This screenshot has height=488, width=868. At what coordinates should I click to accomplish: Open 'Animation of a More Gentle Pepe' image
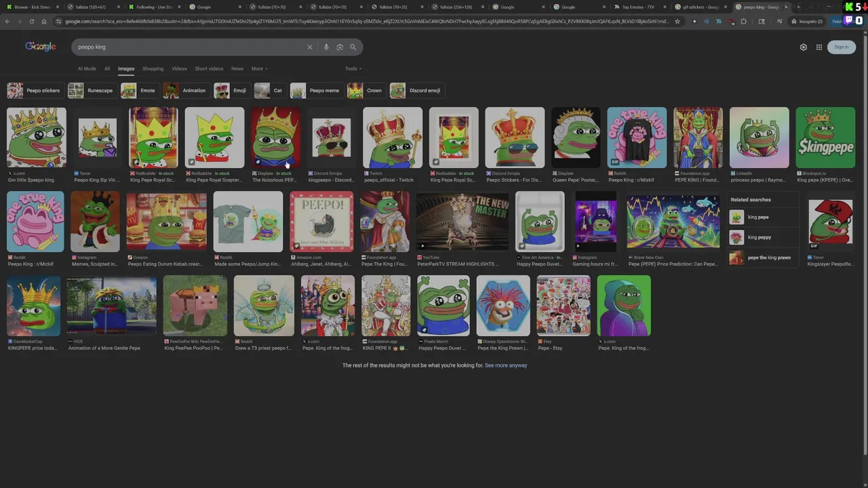(112, 306)
